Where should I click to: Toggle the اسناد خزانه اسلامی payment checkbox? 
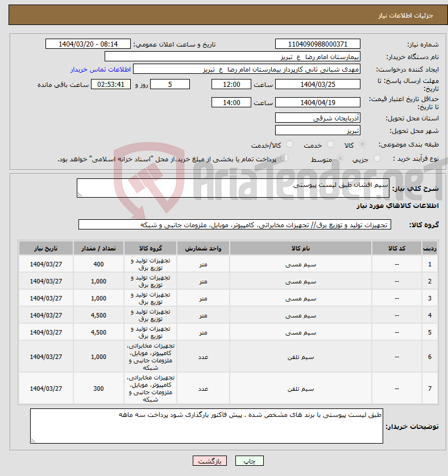[x=284, y=157]
